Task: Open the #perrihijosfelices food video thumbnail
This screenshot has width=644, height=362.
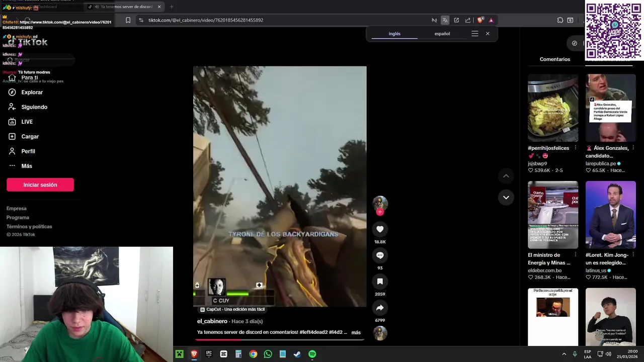Action: pyautogui.click(x=553, y=108)
